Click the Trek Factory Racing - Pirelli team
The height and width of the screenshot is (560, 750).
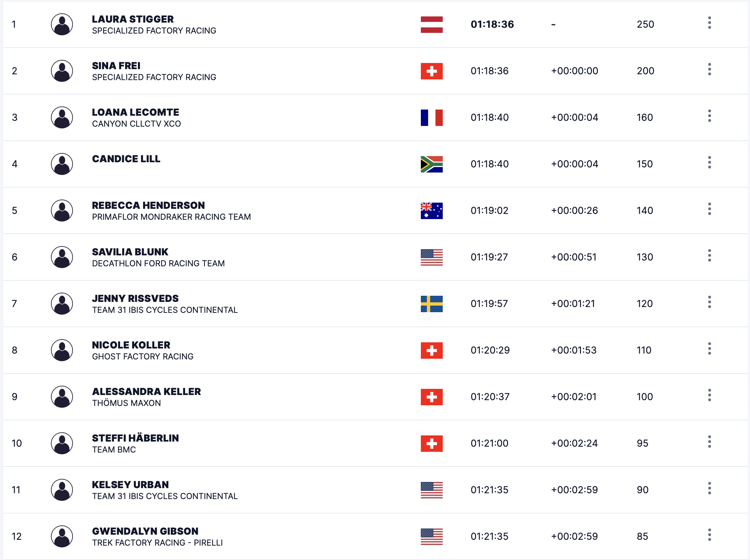tap(157, 543)
